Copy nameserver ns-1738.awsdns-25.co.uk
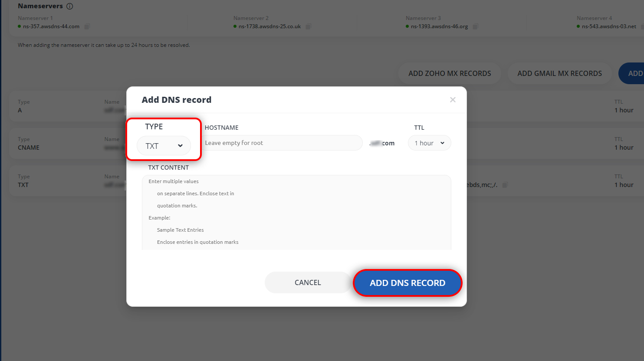Viewport: 644px width, 361px height. coord(309,26)
